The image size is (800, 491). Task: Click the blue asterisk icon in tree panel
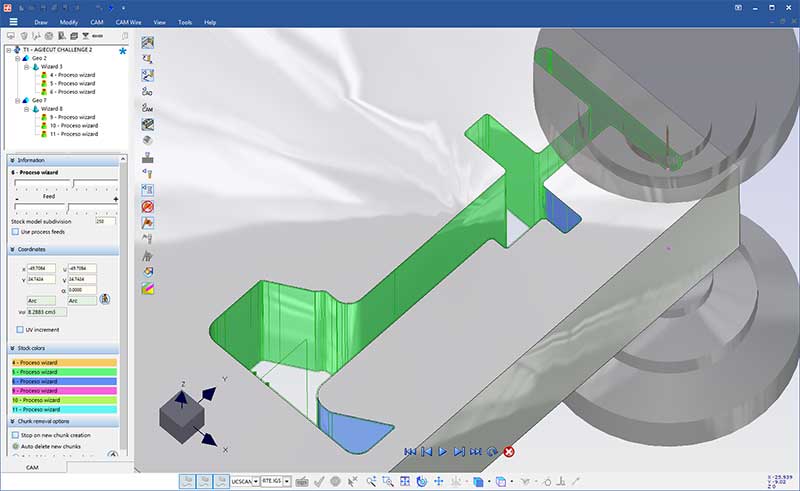(x=123, y=49)
